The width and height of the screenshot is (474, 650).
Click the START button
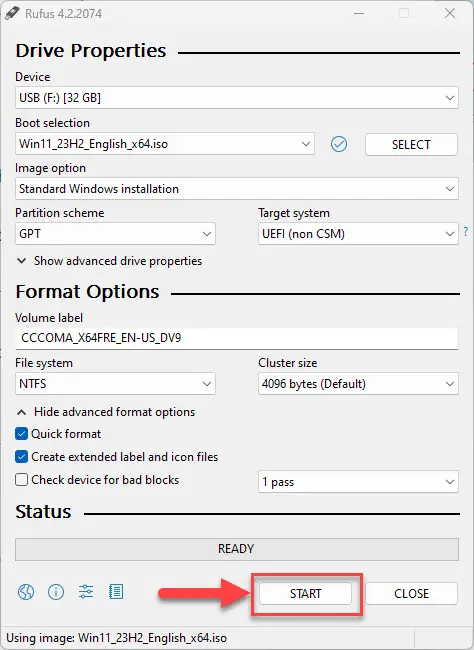[x=306, y=594]
